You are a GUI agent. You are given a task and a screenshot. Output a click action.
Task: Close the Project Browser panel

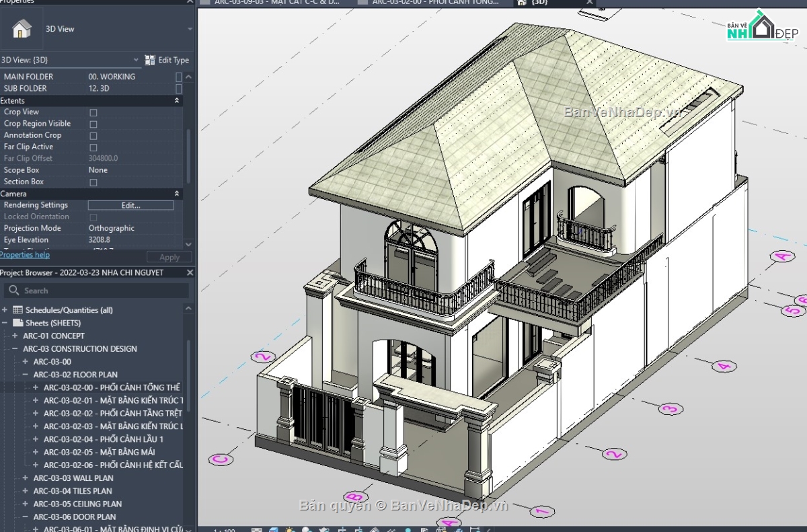click(x=190, y=272)
